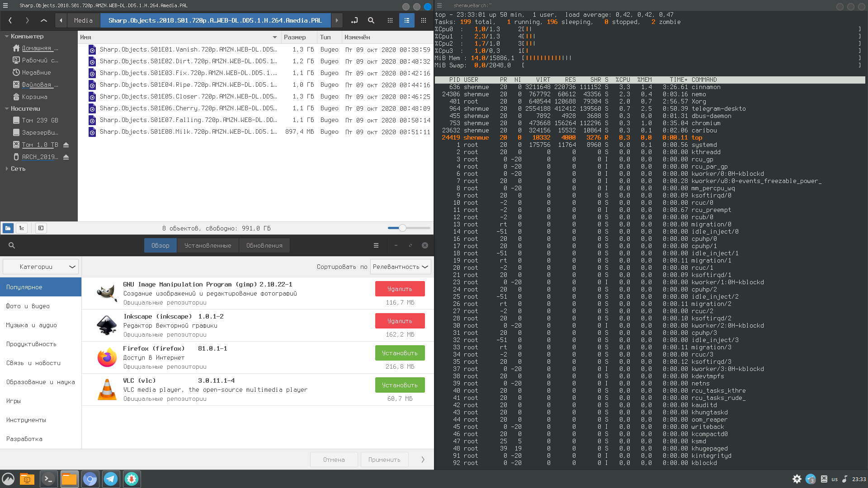Click the path bar right scroll arrow

[x=337, y=20]
